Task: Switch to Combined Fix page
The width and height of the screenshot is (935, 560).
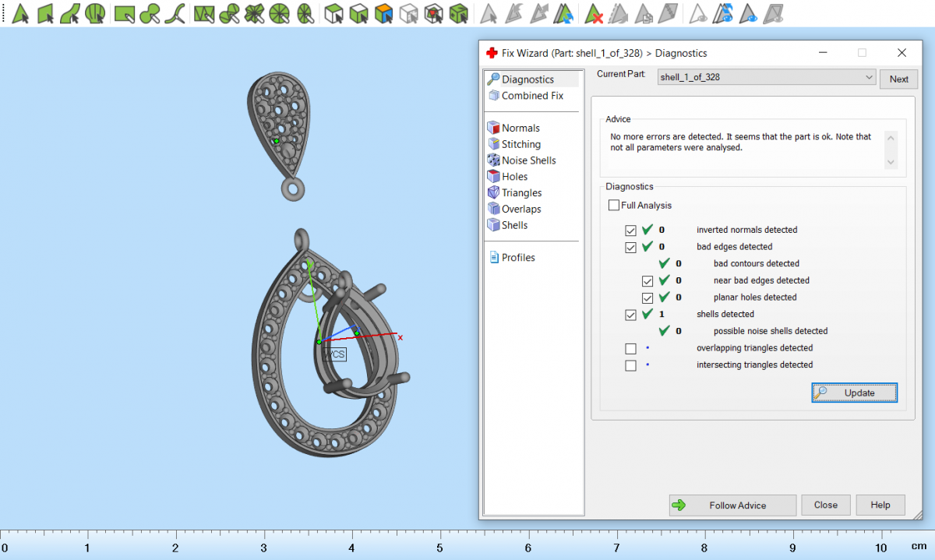Action: coord(532,96)
